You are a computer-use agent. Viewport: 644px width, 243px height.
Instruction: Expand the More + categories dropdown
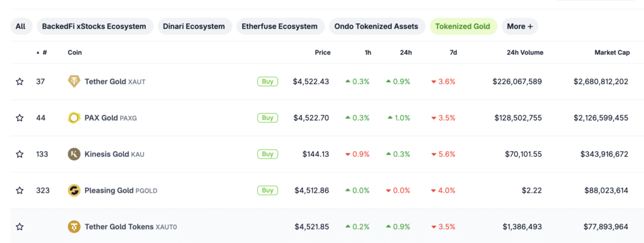519,26
